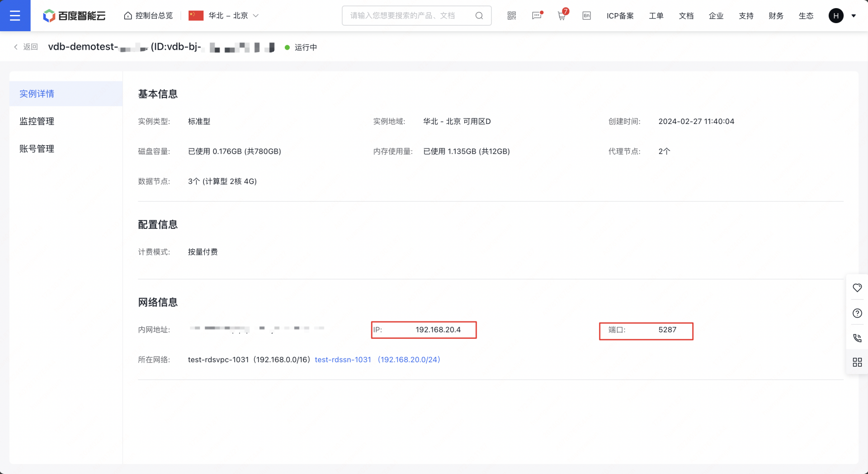Image resolution: width=868 pixels, height=474 pixels.
Task: Open the 支持 menu
Action: point(746,16)
